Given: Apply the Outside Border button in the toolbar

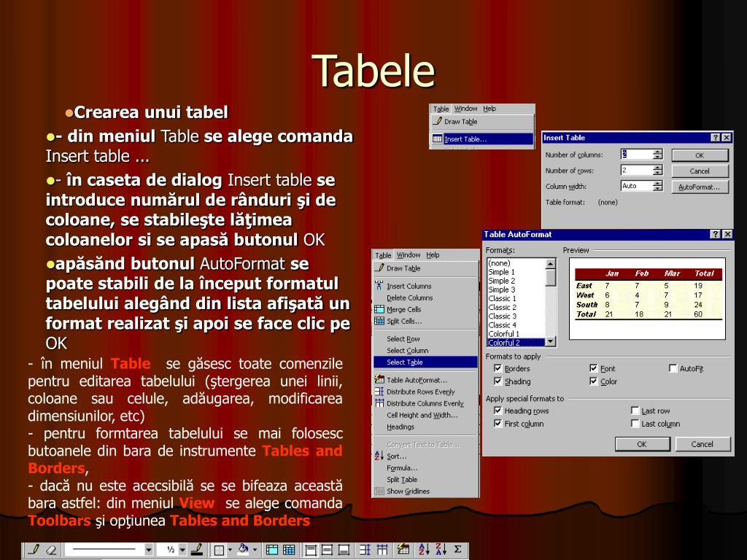Looking at the screenshot, I should pos(218,550).
